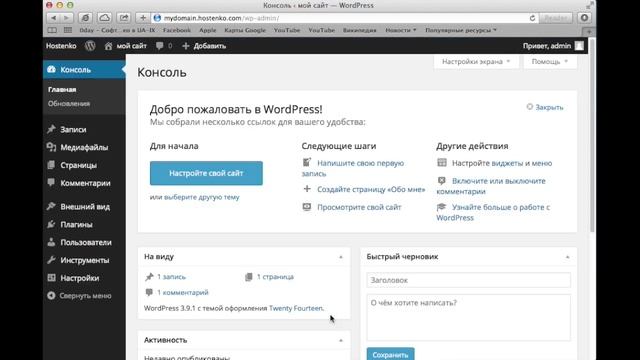Open Внешний вид in the sidebar

pyautogui.click(x=84, y=207)
